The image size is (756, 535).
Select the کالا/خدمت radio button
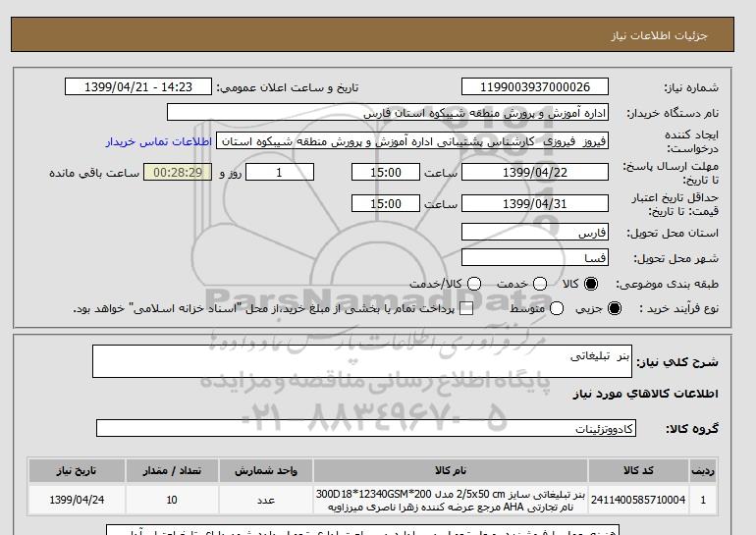[x=474, y=284]
